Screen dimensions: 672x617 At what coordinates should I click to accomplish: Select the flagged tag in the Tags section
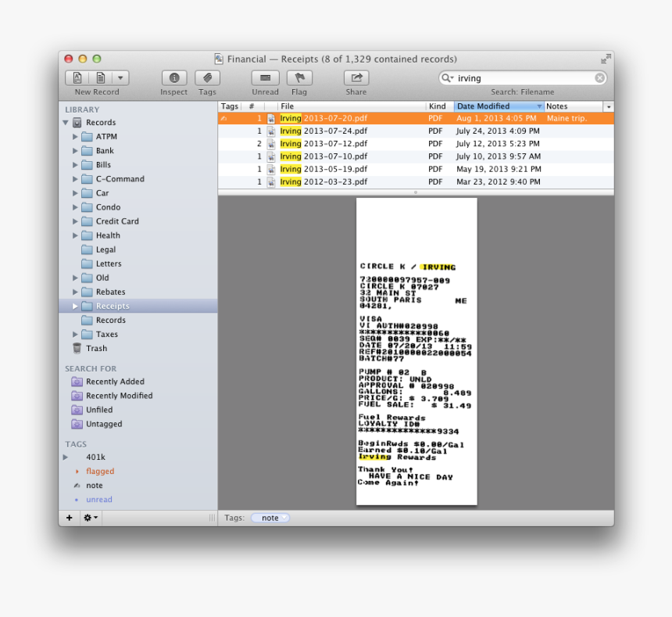pyautogui.click(x=100, y=471)
